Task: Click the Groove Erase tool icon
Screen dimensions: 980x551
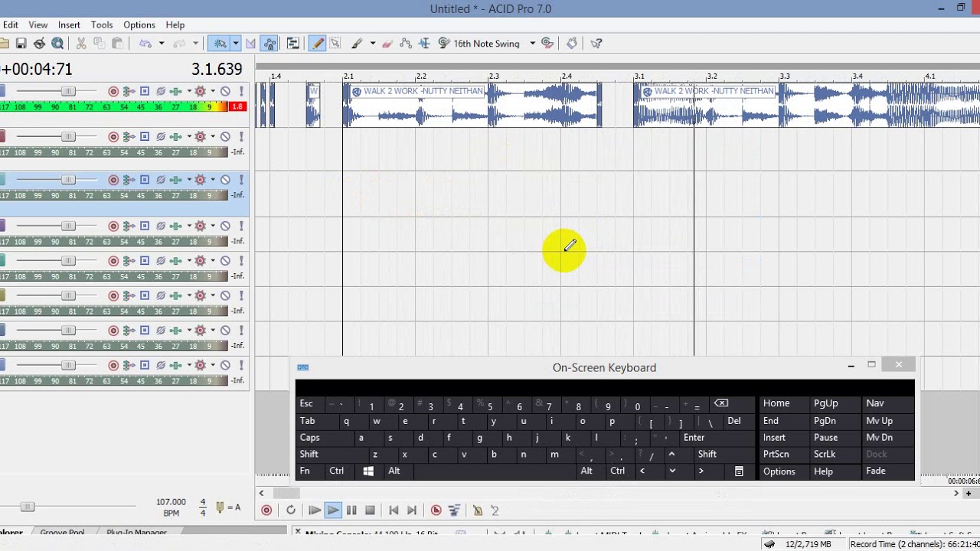Action: tap(547, 44)
